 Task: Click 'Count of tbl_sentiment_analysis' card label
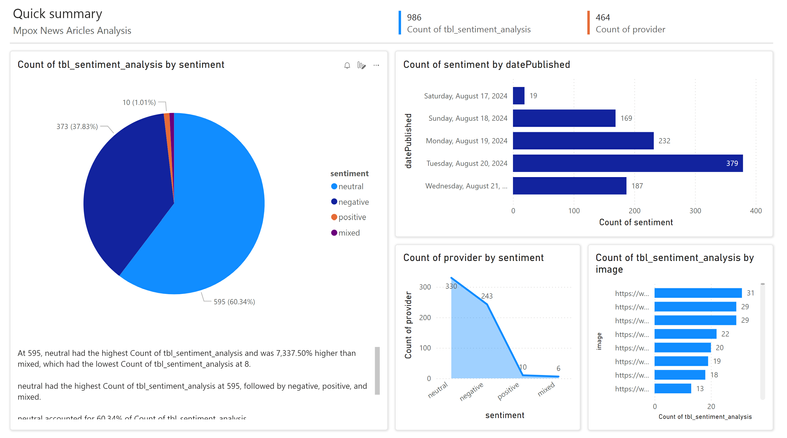[x=468, y=30]
